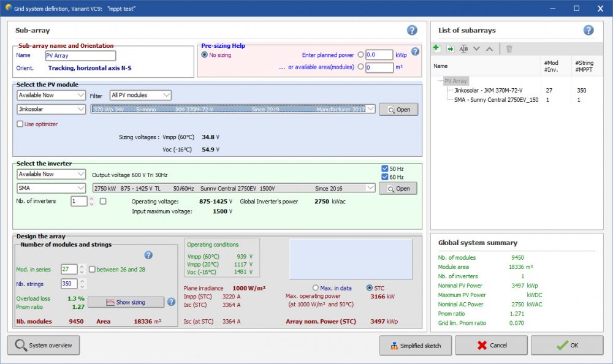Move subarray down with the down chevron
The image size is (613, 364).
[476, 48]
